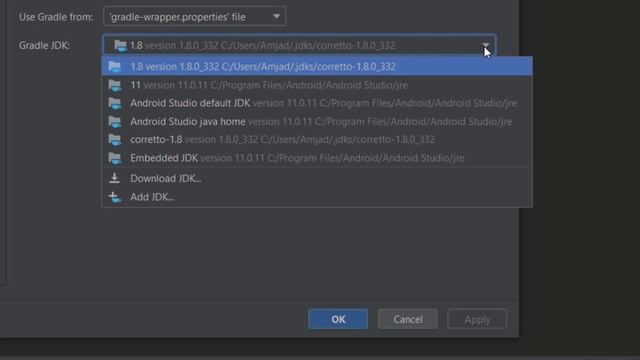Click folder icon beside corretto-1.8

(x=115, y=140)
